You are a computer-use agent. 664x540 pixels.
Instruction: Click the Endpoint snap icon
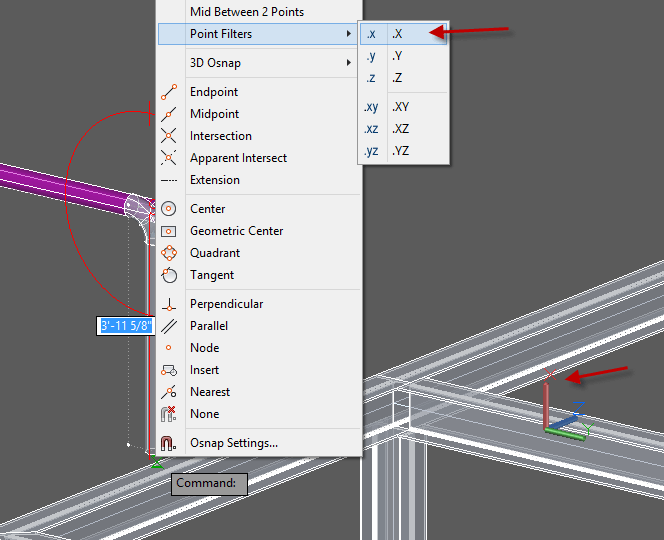pyautogui.click(x=170, y=92)
